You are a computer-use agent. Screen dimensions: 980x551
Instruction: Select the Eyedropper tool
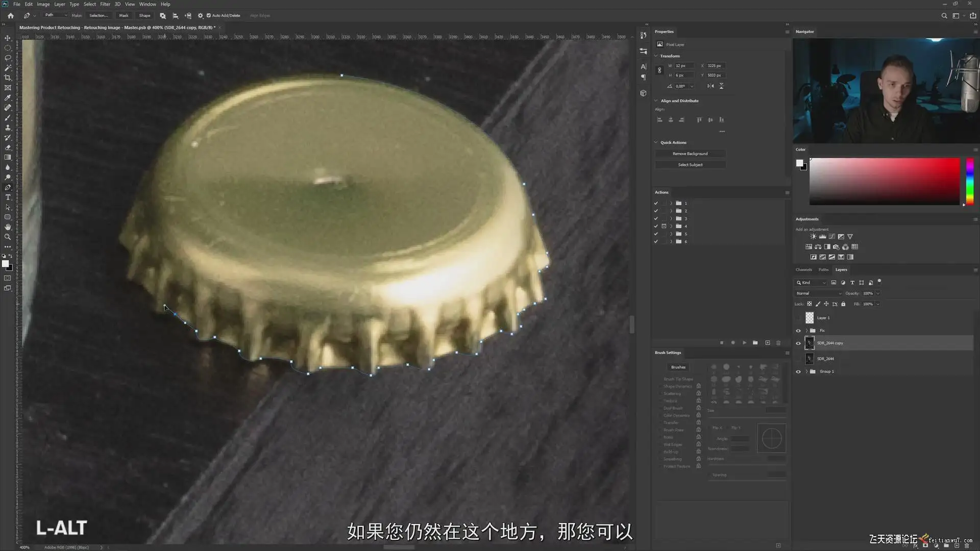tap(8, 97)
